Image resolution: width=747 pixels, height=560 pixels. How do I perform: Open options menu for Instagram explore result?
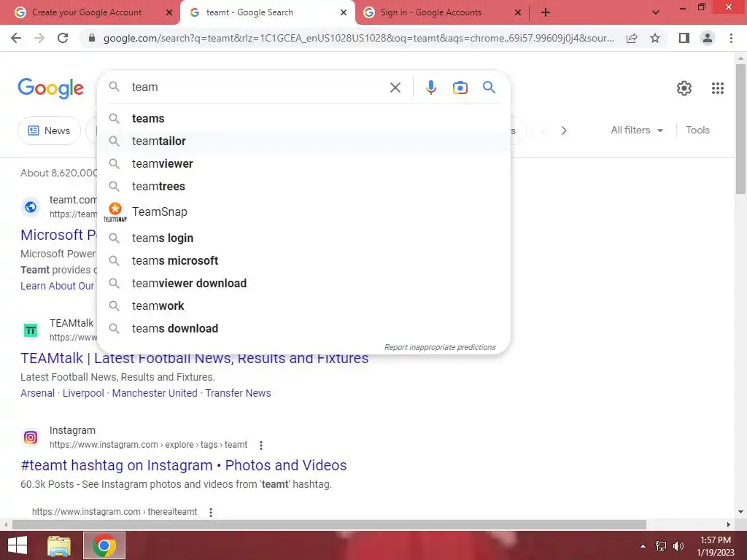[260, 446]
